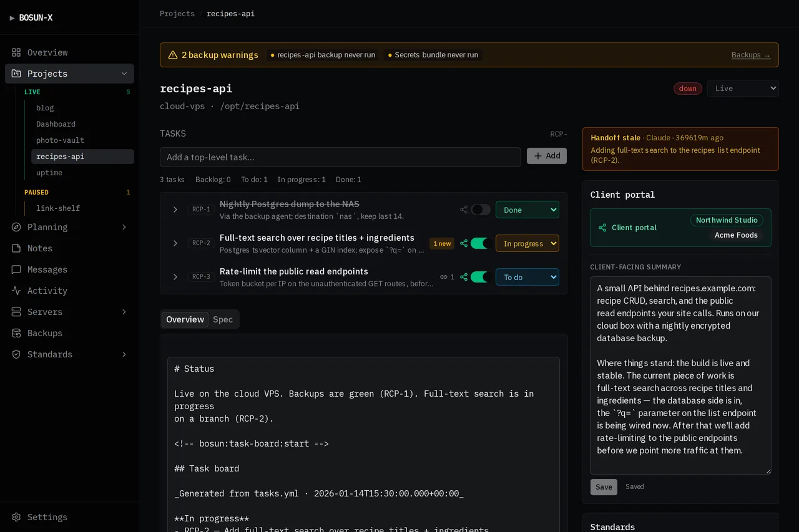Click the 1 new badge on RCP-2
This screenshot has height=532, width=799.
442,243
